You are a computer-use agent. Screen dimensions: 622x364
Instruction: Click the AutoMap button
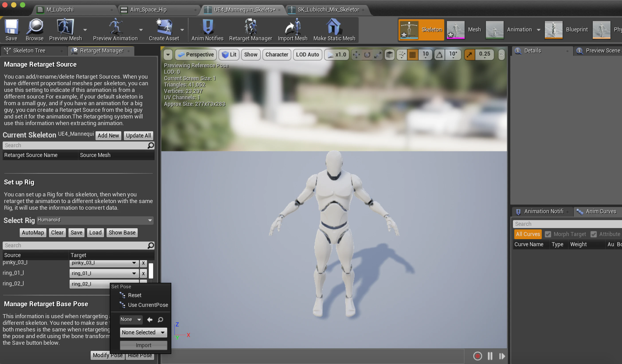pos(33,232)
